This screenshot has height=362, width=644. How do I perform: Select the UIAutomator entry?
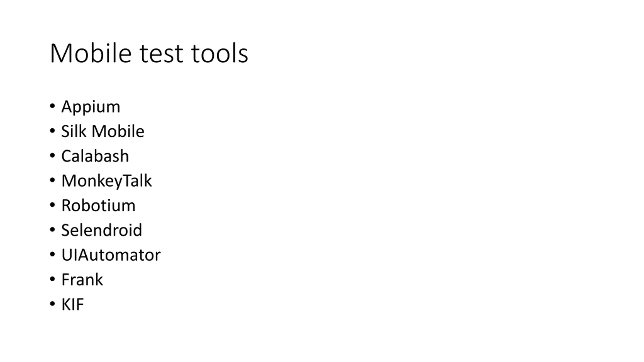[x=111, y=255]
